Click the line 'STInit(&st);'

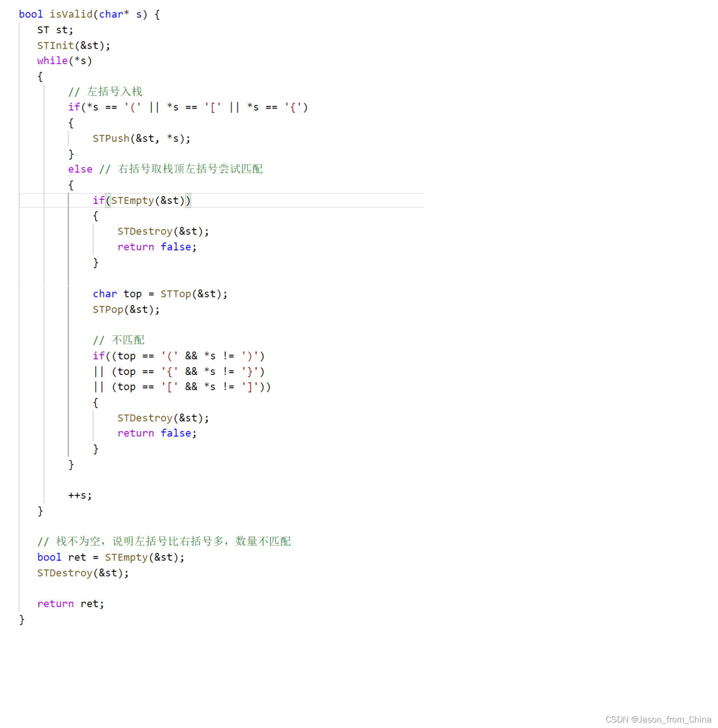74,46
